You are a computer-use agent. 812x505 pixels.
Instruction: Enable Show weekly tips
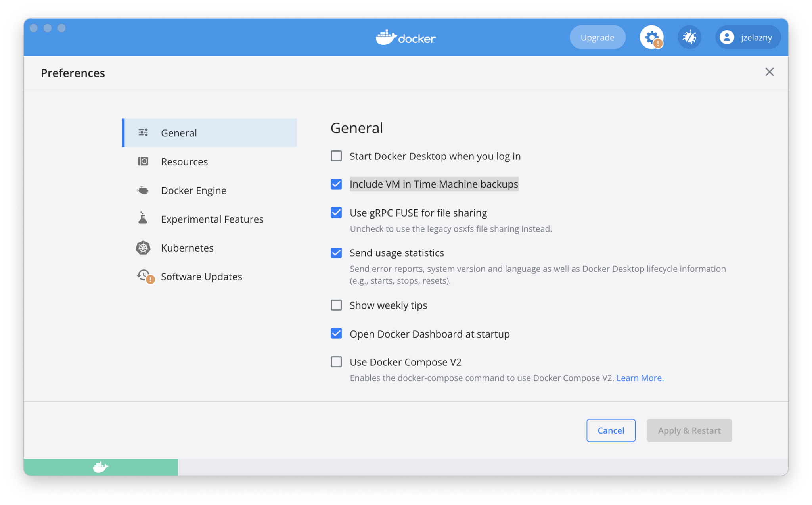pos(336,305)
